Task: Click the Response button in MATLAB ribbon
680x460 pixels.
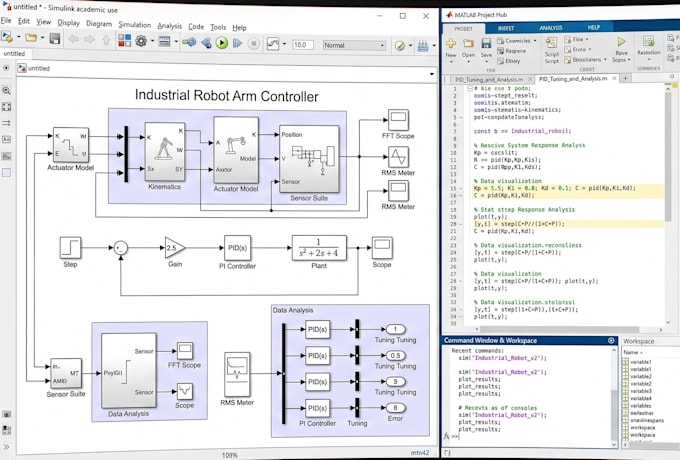Action: [512, 51]
